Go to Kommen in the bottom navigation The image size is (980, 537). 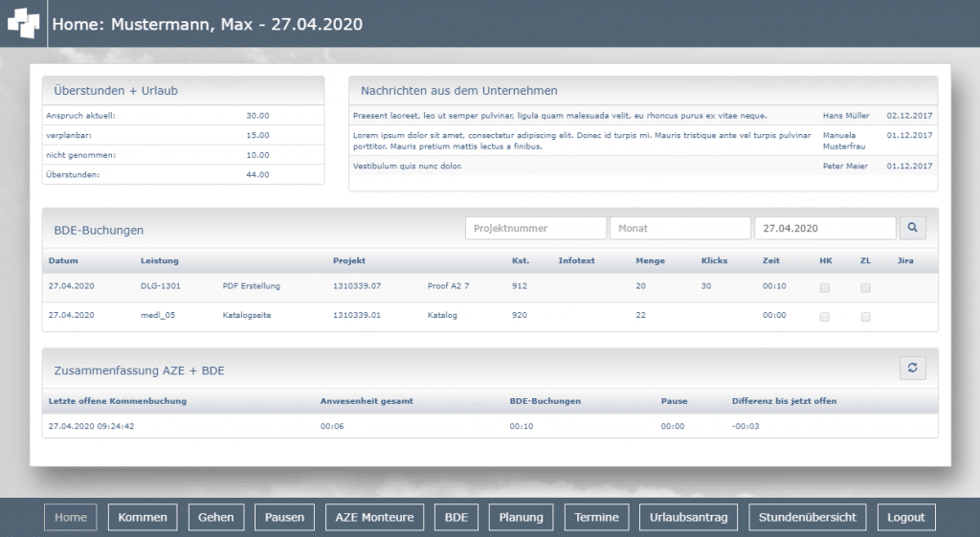(143, 517)
